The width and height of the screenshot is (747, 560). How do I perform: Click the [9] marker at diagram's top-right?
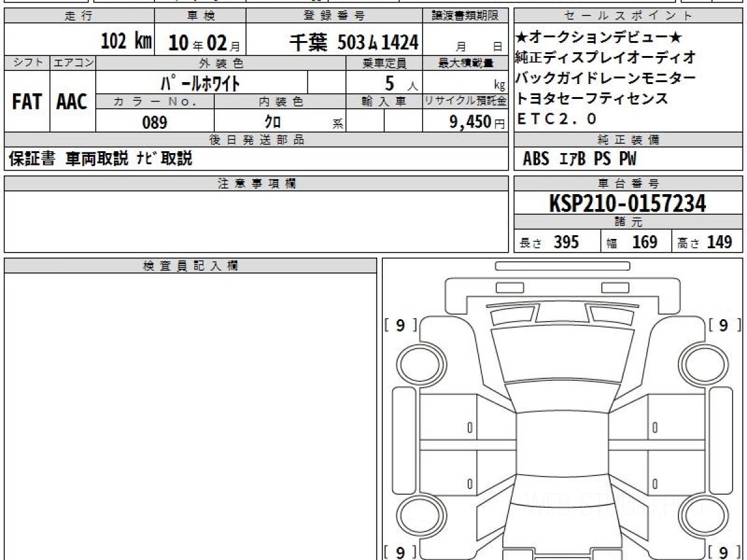[x=723, y=325]
